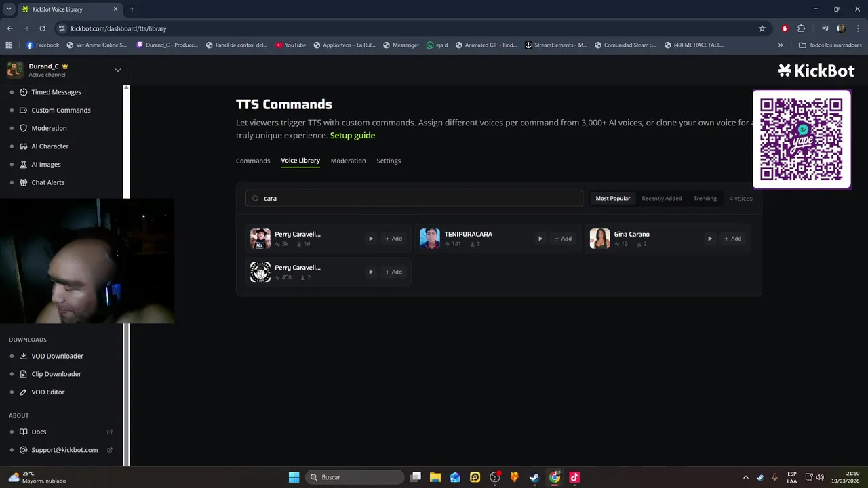This screenshot has height=488, width=868.
Task: Open Chrome extensions puzzle icon
Action: pos(801,28)
